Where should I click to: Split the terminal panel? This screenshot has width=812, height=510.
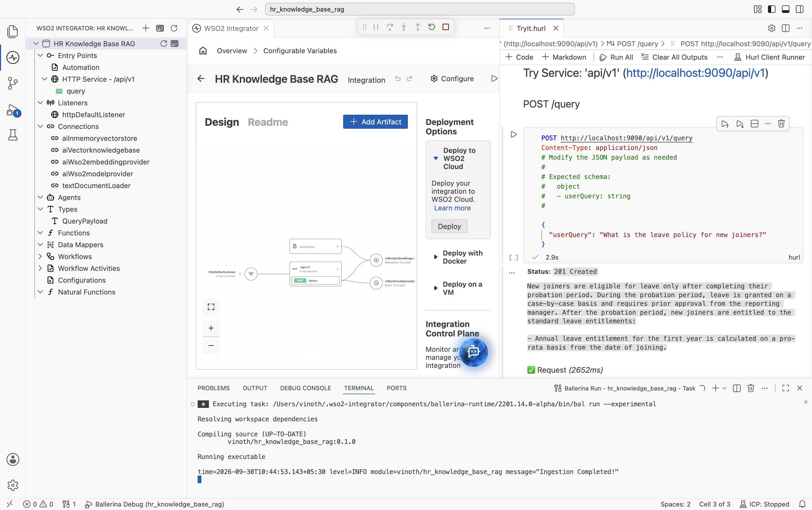tap(737, 388)
